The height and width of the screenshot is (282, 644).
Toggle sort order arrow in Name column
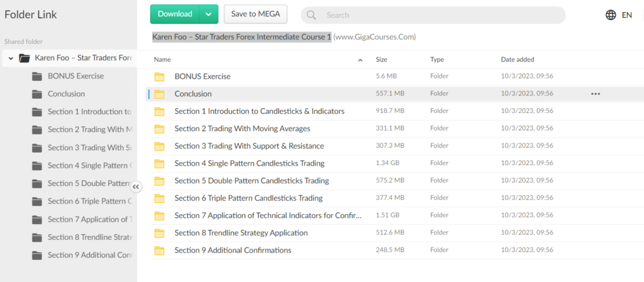coord(360,60)
